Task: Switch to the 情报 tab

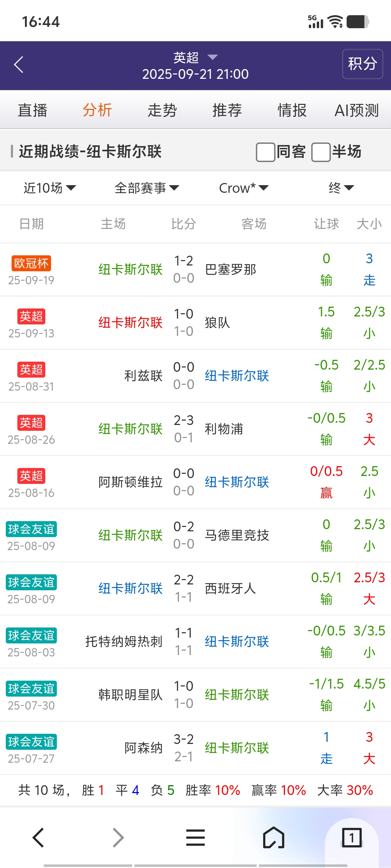Action: point(292,110)
